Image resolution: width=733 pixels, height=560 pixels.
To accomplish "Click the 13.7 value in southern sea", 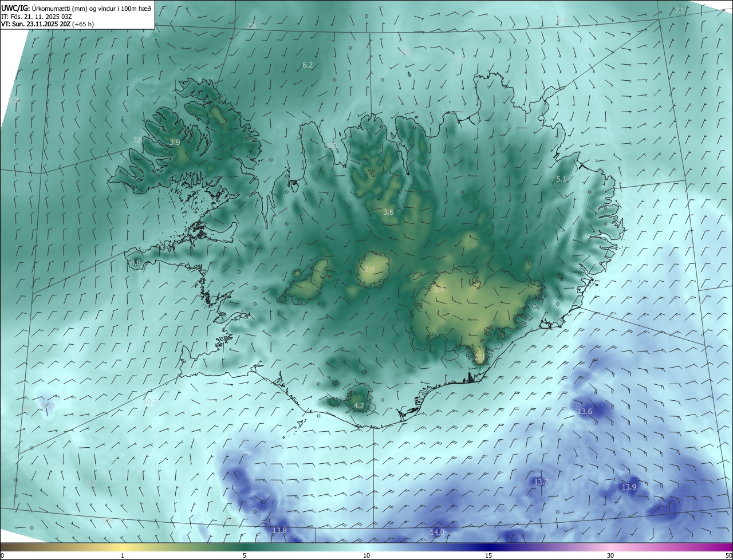I will point(541,482).
